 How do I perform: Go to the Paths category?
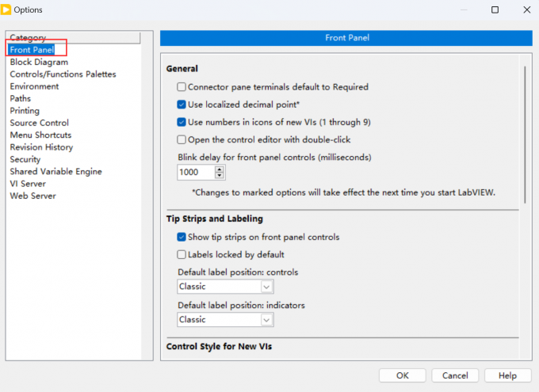(21, 99)
